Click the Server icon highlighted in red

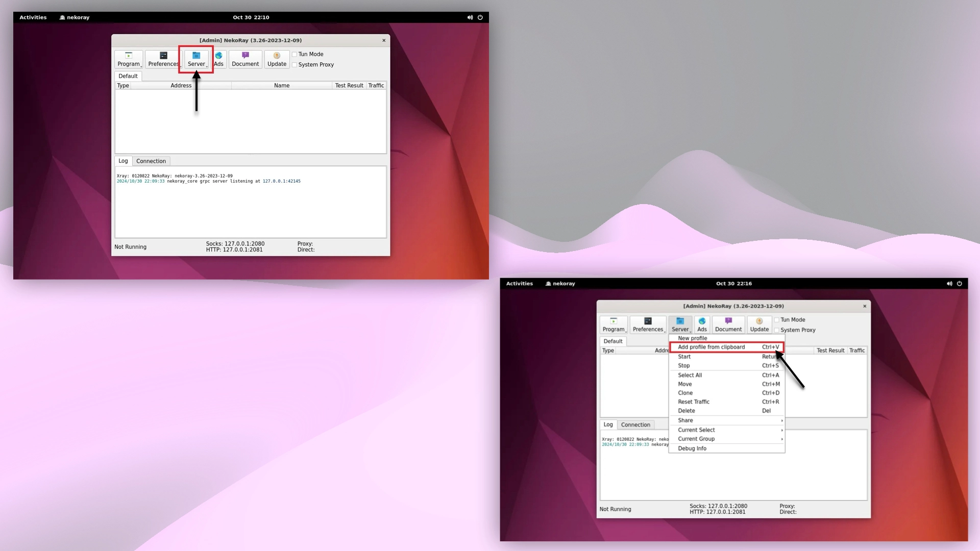[196, 59]
